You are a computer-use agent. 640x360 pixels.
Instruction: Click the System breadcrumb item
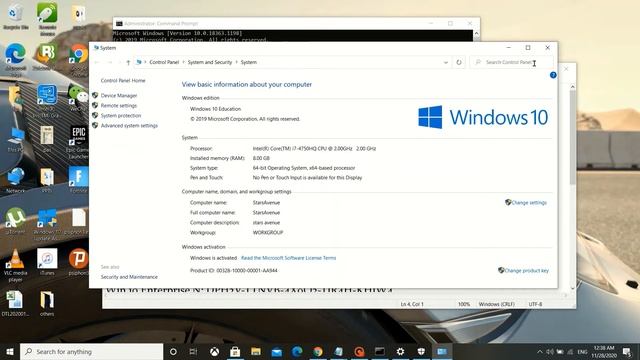[x=249, y=62]
